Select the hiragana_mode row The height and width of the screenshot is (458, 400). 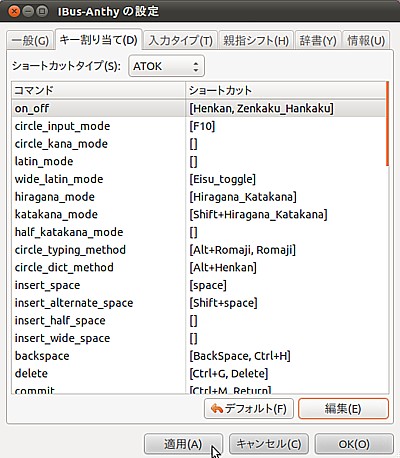[x=199, y=197]
